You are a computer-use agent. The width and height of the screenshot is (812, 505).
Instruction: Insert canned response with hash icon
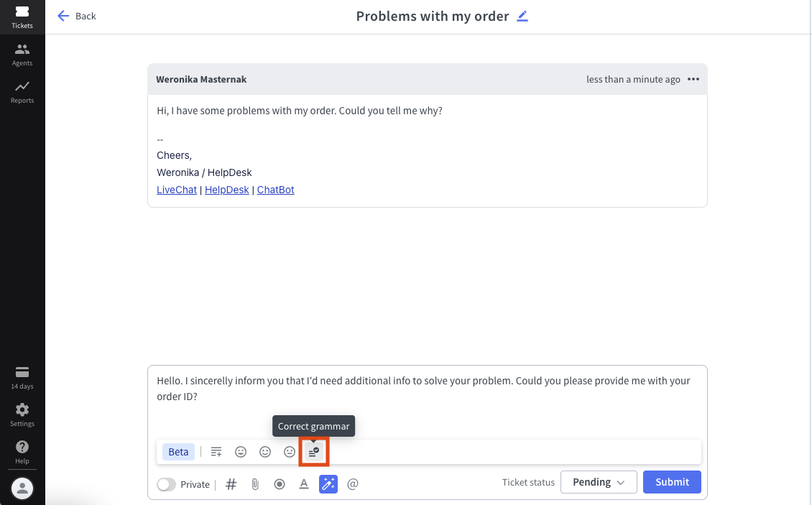pyautogui.click(x=231, y=484)
